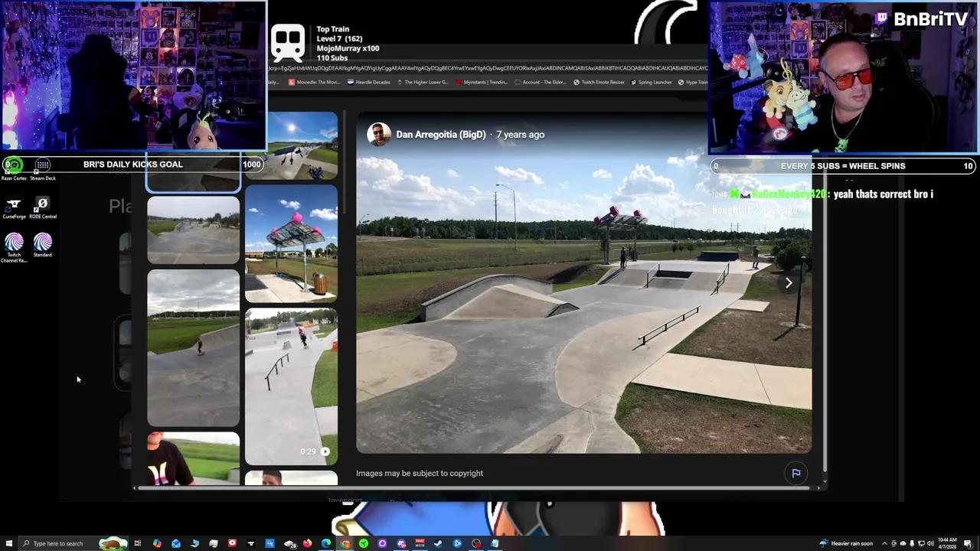Image resolution: width=980 pixels, height=551 pixels.
Task: Open Steam from the taskbar
Action: tap(438, 543)
